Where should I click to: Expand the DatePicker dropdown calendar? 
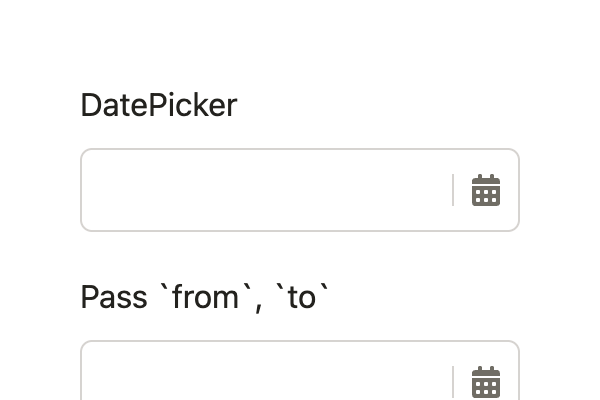tap(486, 190)
